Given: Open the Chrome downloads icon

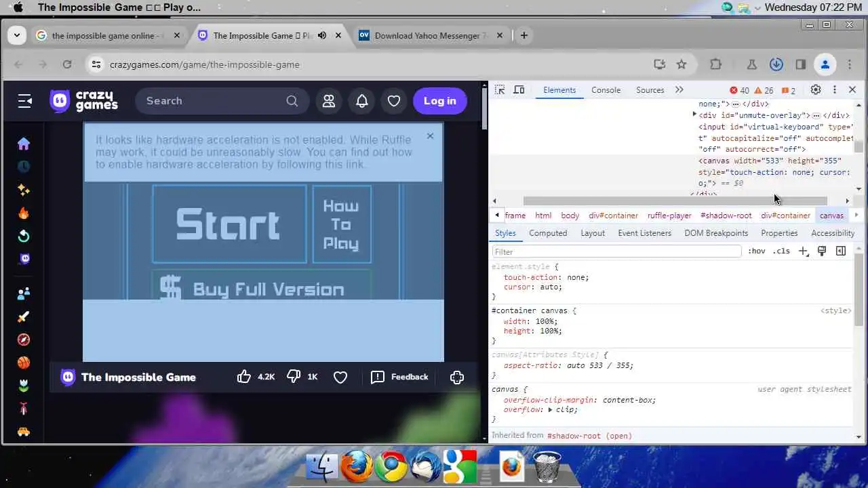Looking at the screenshot, I should coord(776,64).
